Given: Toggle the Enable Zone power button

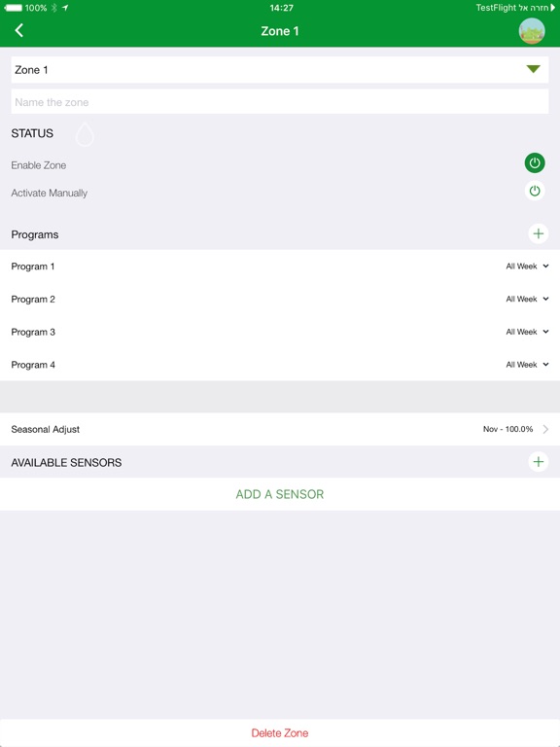Looking at the screenshot, I should click(535, 163).
